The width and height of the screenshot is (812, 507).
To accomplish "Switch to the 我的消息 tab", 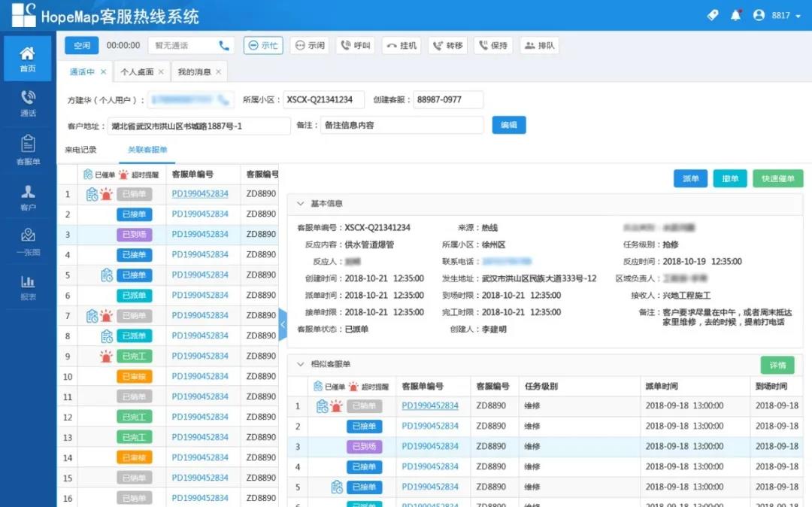I will (194, 72).
